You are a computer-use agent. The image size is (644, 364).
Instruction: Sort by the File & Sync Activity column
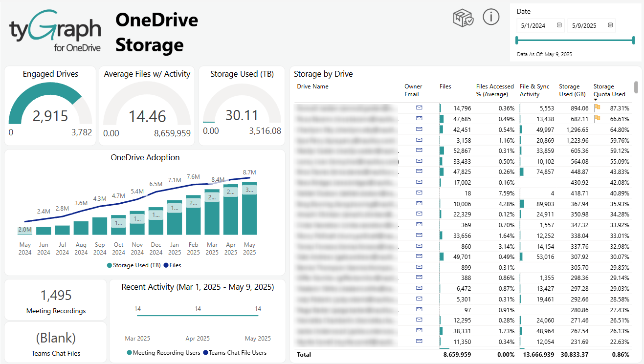tap(534, 90)
